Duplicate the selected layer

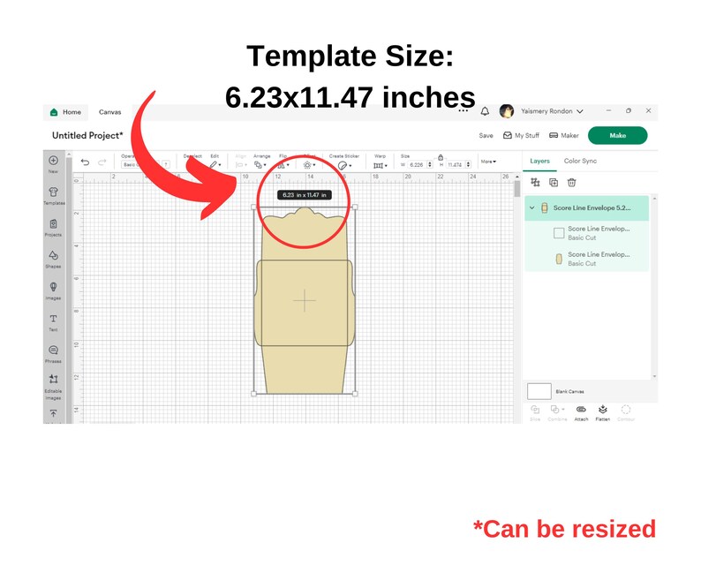(x=554, y=182)
